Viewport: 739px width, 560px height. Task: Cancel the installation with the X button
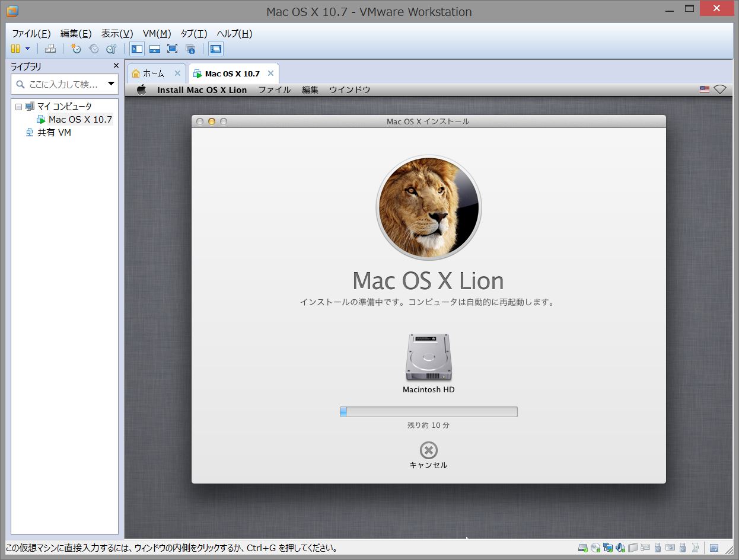(x=429, y=450)
